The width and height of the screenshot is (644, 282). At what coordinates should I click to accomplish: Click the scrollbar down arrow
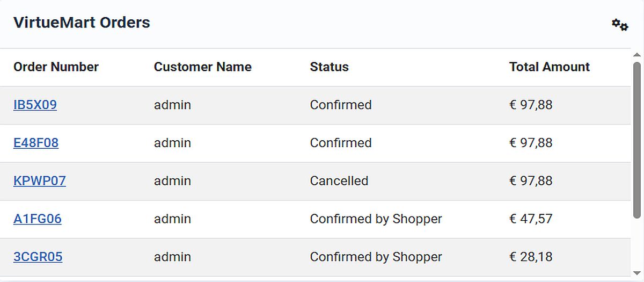(637, 273)
